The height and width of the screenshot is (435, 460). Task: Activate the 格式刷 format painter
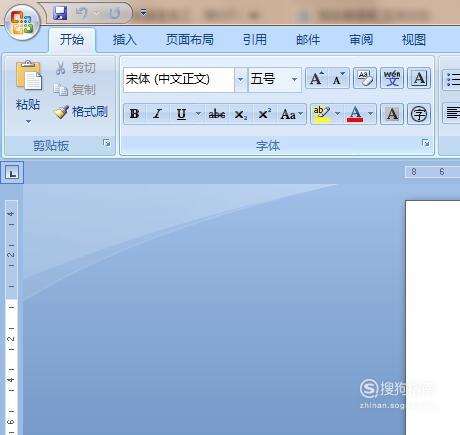tap(81, 112)
